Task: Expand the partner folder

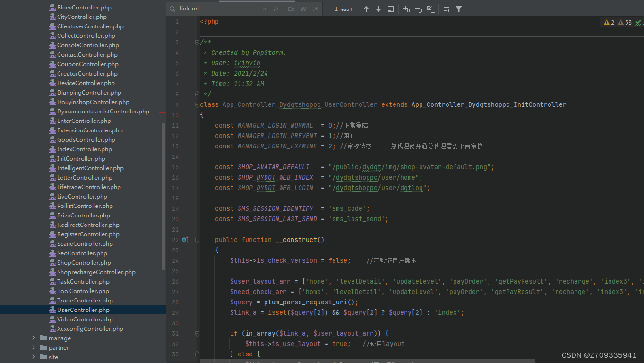Action: point(34,347)
